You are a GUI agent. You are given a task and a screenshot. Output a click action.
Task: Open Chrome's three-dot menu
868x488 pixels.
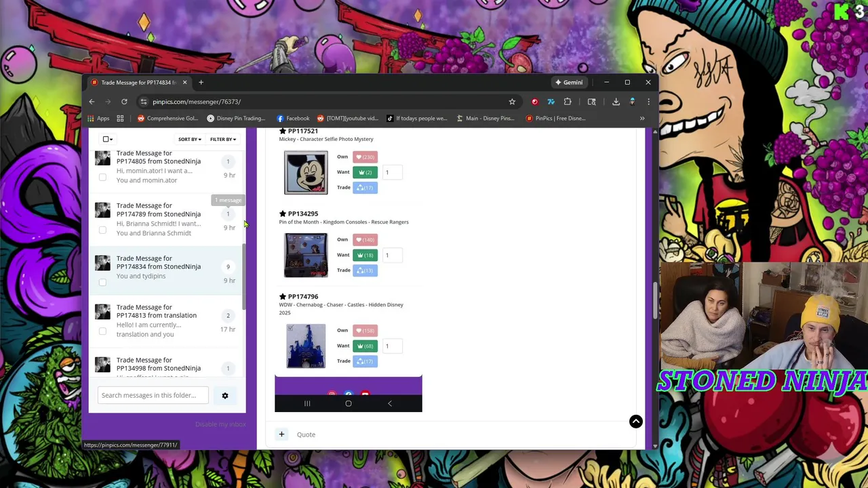point(648,102)
